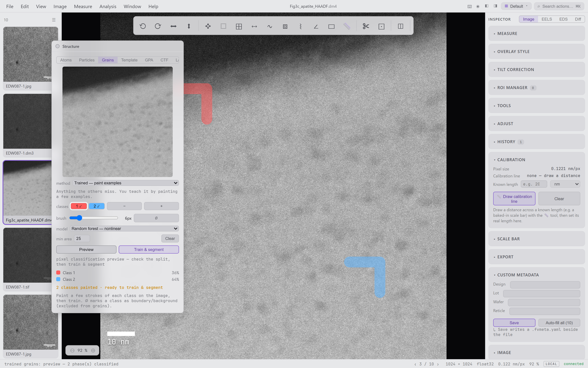Toggle the ∅ boundary marker button

coord(156,218)
